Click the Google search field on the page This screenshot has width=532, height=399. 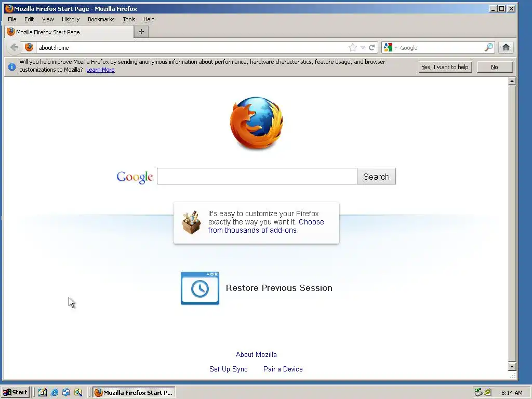(x=257, y=177)
